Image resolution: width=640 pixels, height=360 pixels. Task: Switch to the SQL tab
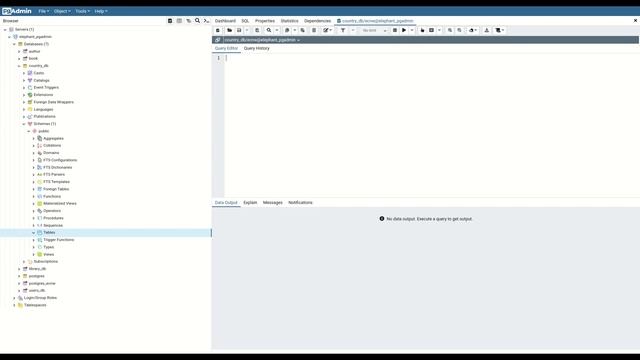click(245, 21)
